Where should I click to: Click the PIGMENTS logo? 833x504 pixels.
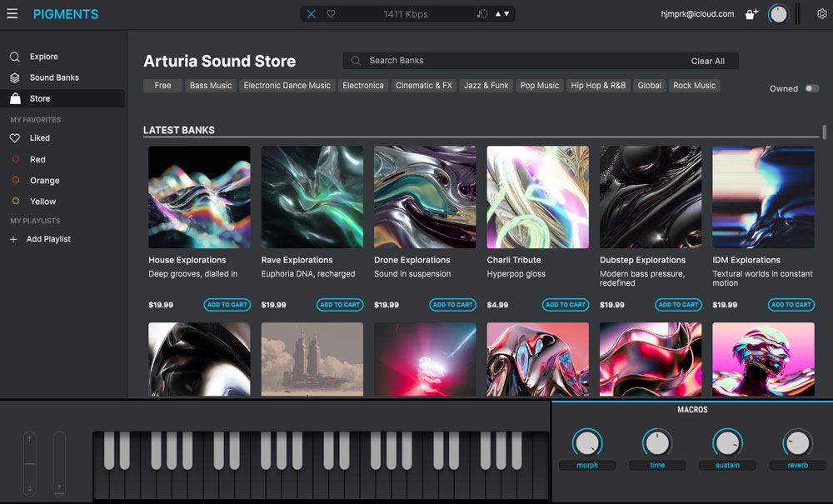click(66, 14)
